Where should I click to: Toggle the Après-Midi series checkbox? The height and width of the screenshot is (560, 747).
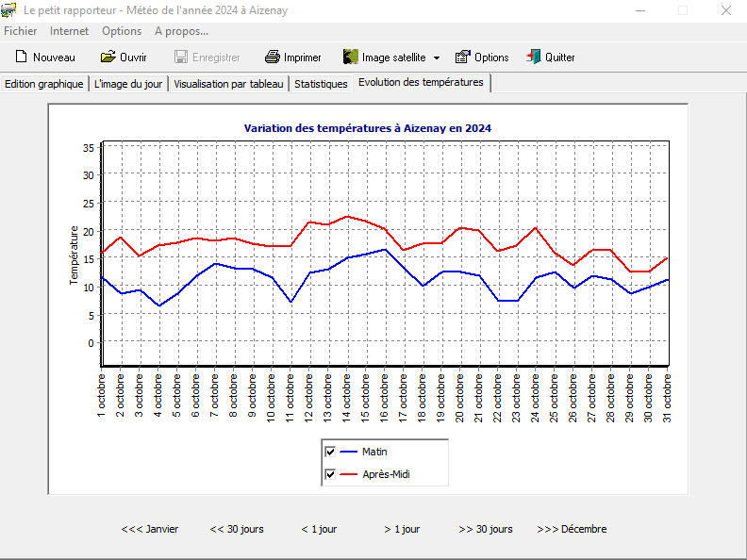point(330,474)
